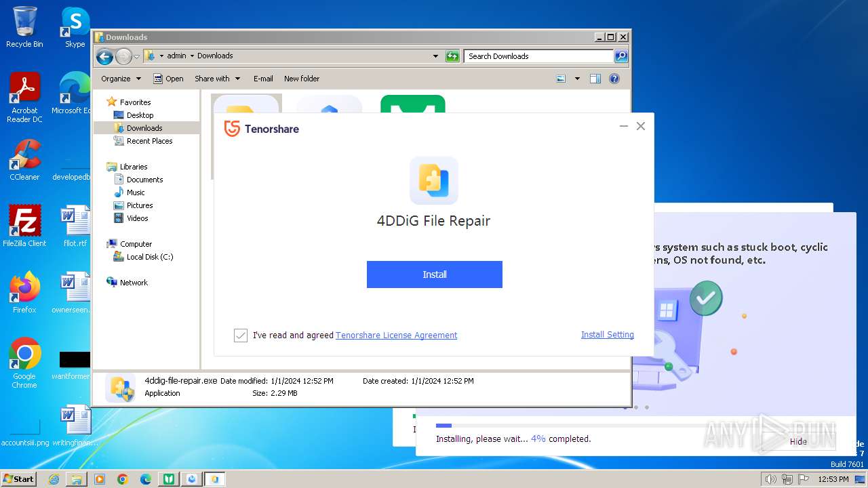Click the Chrome taskbar icon
The width and height of the screenshot is (868, 488).
click(123, 479)
